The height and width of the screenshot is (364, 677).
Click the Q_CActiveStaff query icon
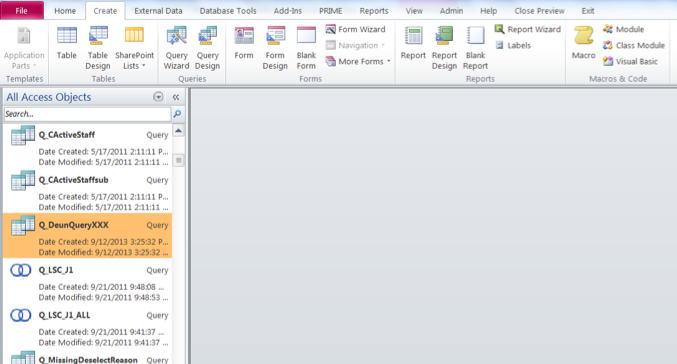pyautogui.click(x=22, y=135)
